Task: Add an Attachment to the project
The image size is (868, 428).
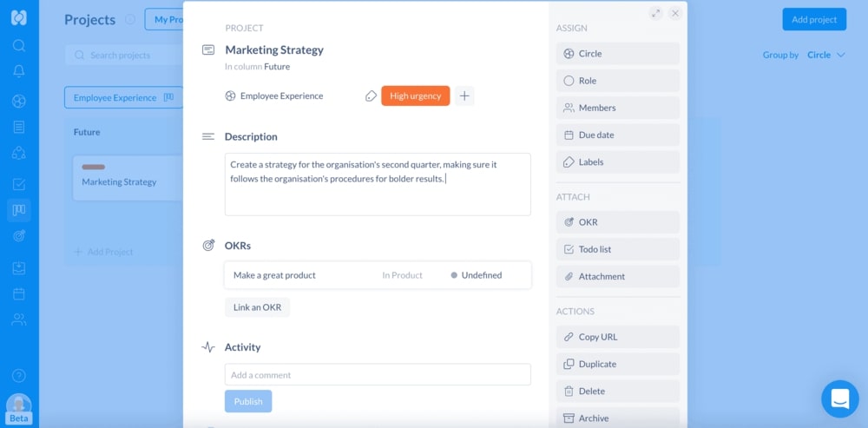Action: click(618, 276)
